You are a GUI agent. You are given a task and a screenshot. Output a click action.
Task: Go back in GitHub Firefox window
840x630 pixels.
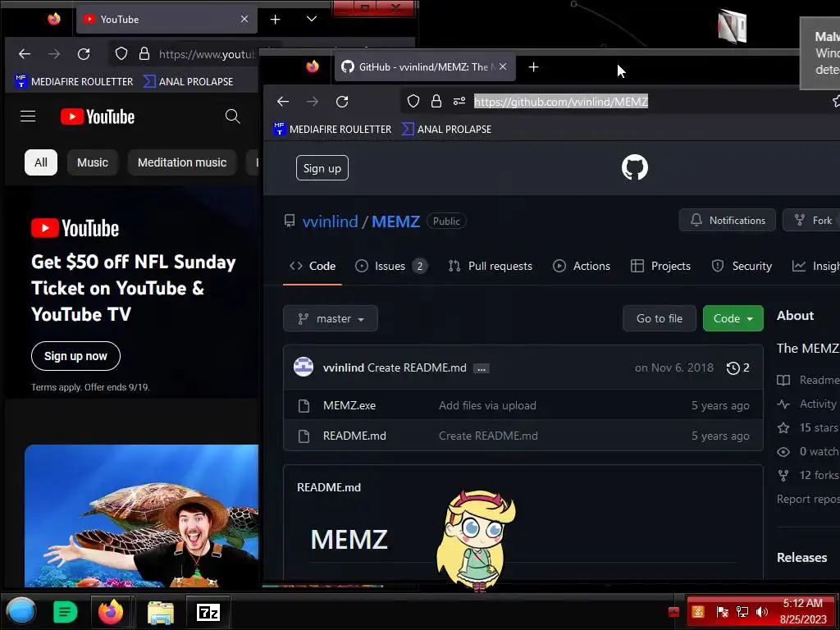[x=283, y=101]
